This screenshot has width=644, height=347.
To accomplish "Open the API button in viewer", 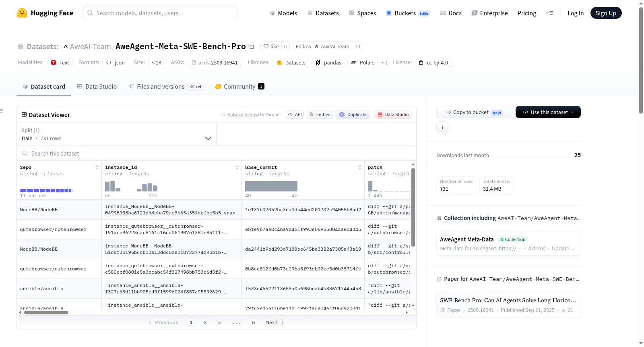I will coord(295,114).
